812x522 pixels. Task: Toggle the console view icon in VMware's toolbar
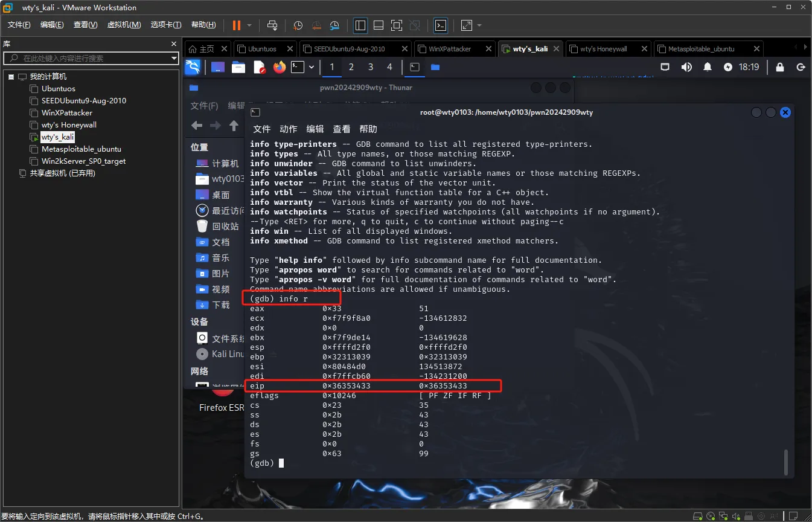(441, 25)
